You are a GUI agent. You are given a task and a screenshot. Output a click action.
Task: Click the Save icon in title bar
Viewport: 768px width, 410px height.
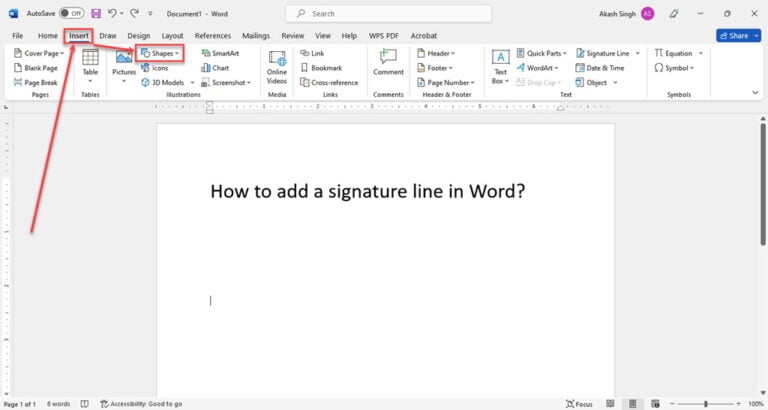[96, 14]
